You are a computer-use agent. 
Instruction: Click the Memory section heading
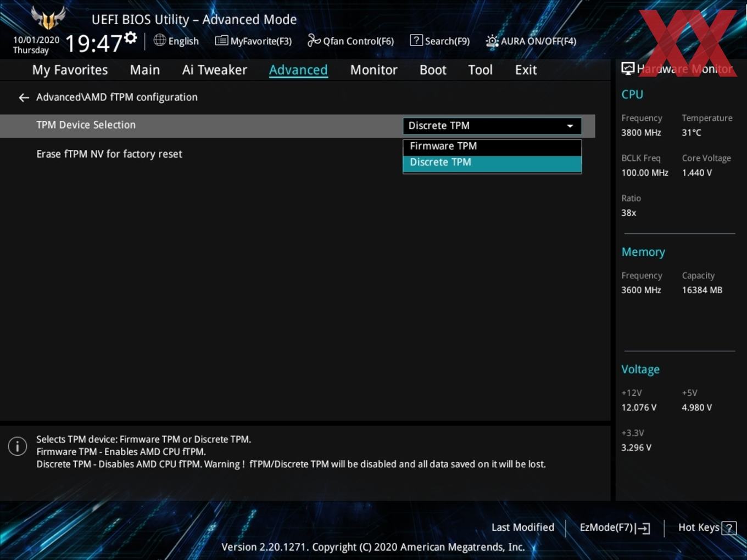point(643,253)
